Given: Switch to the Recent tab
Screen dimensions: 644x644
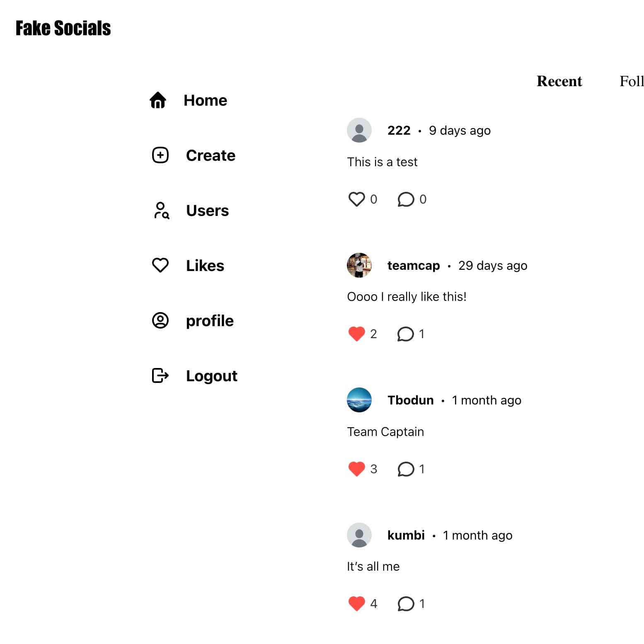Looking at the screenshot, I should click(559, 82).
